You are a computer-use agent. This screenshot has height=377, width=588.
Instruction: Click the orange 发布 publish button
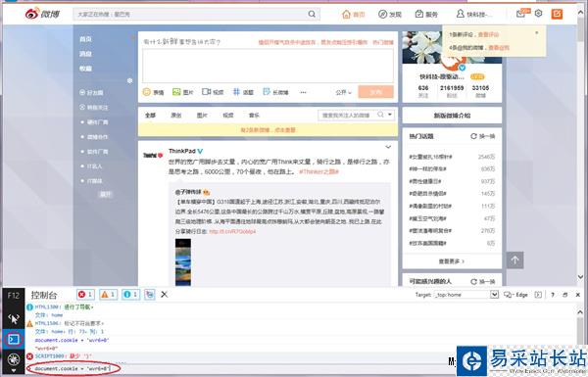pyautogui.click(x=375, y=92)
